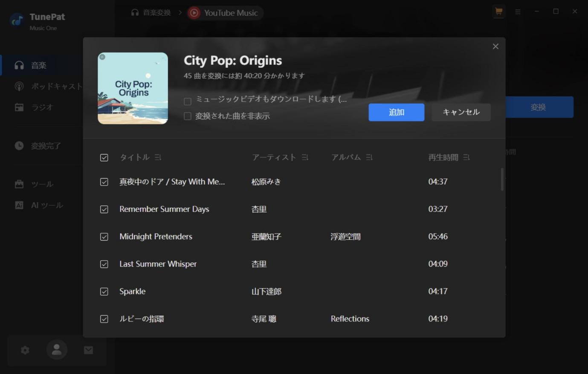Click the 音楽変換 breadcrumb
The height and width of the screenshot is (374, 588).
(156, 13)
